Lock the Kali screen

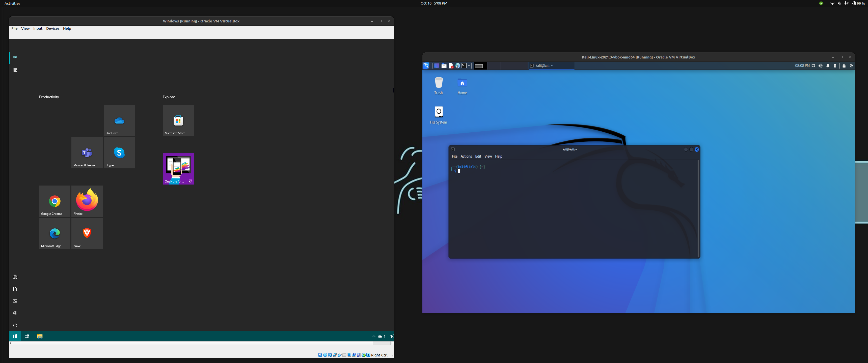pyautogui.click(x=844, y=66)
